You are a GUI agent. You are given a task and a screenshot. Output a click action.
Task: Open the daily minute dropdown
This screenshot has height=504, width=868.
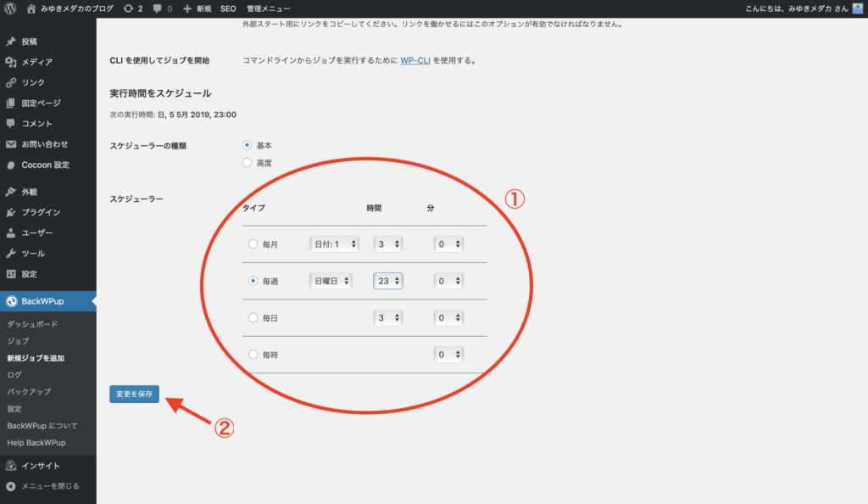448,318
